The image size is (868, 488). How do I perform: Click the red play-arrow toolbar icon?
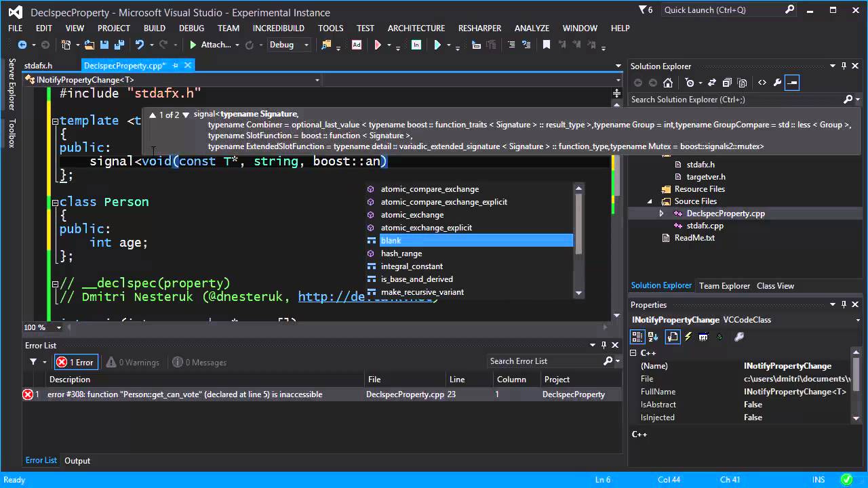[x=378, y=45]
